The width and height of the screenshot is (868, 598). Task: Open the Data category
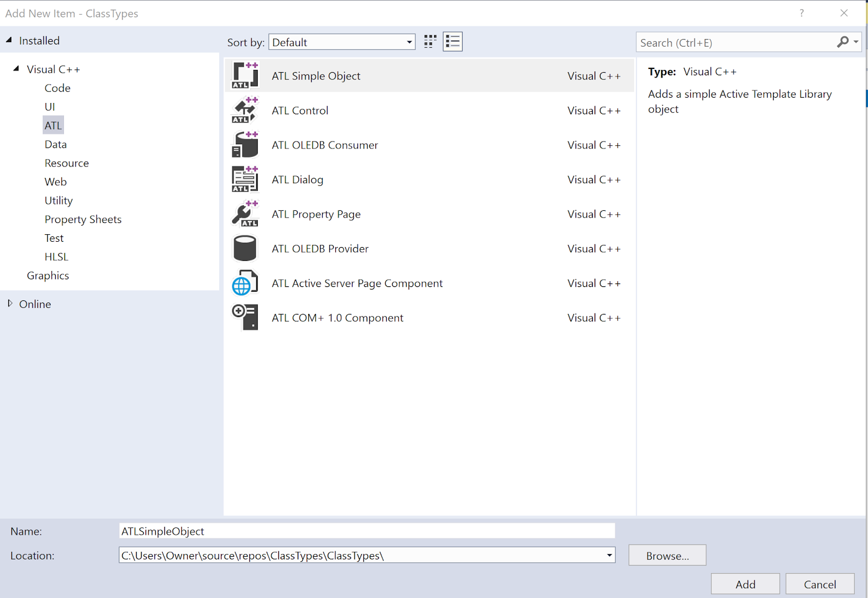[x=55, y=144]
